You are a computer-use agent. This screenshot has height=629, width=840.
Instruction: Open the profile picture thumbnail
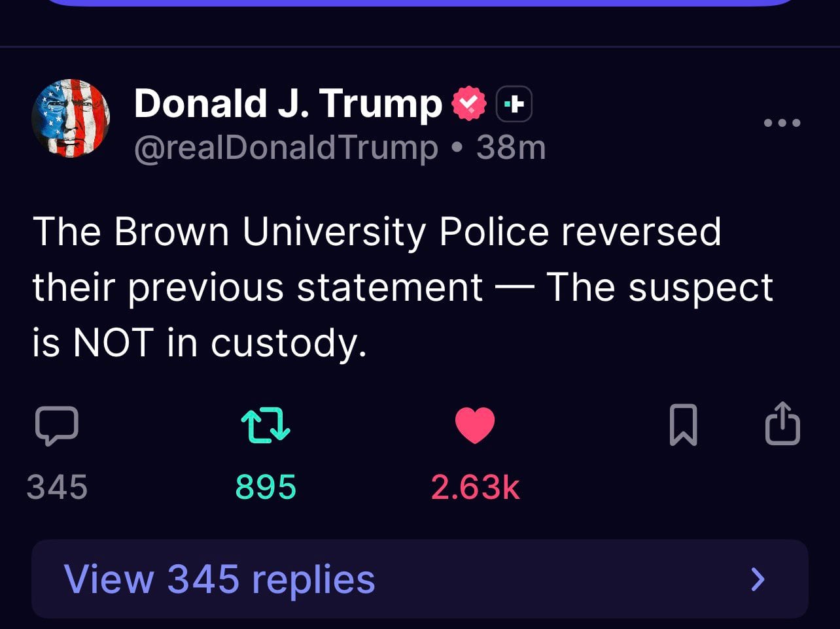71,119
